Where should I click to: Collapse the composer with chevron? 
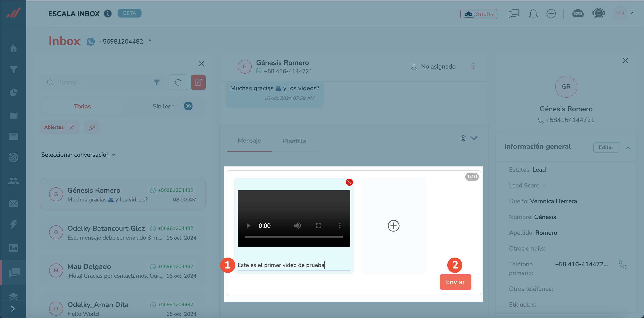point(474,138)
